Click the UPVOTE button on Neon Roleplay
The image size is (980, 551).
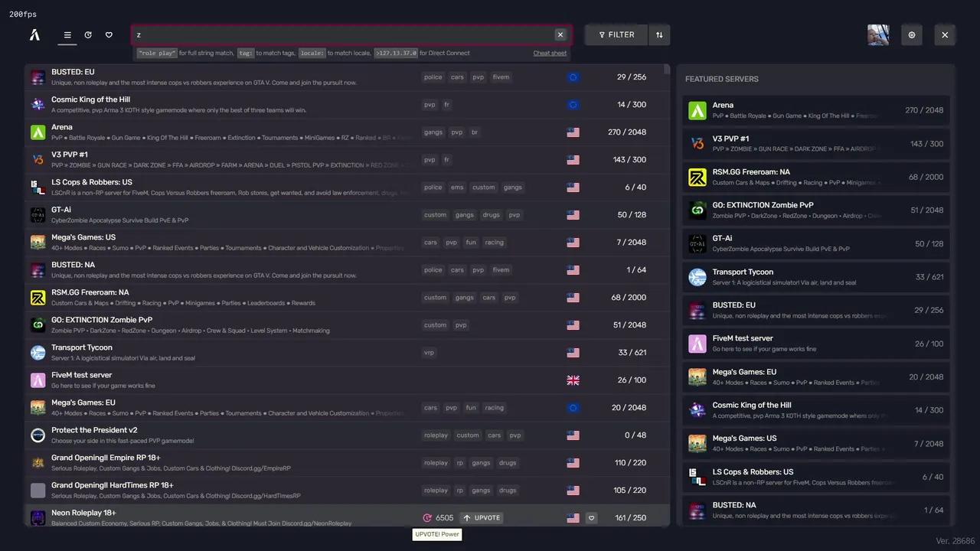click(x=482, y=518)
